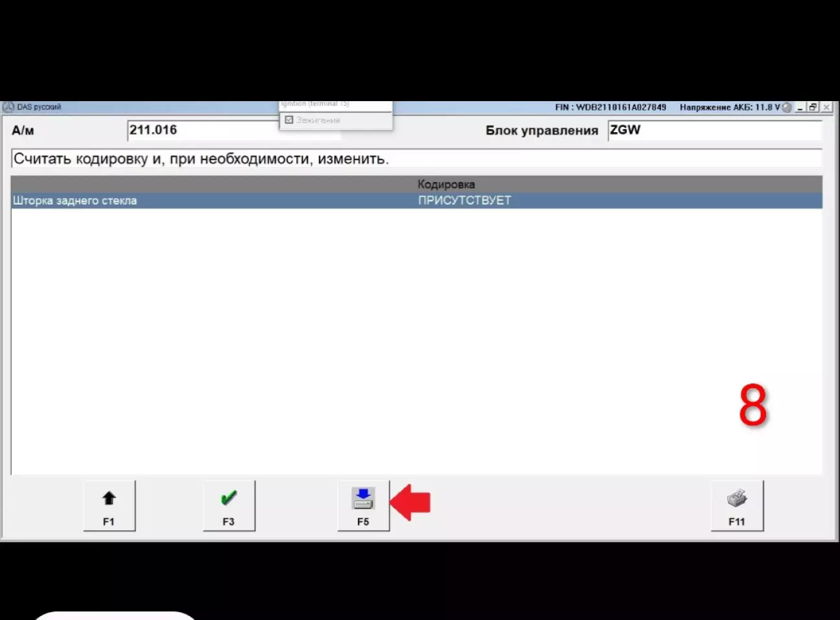Toggle the Зажигание ignition checkbox

(289, 120)
